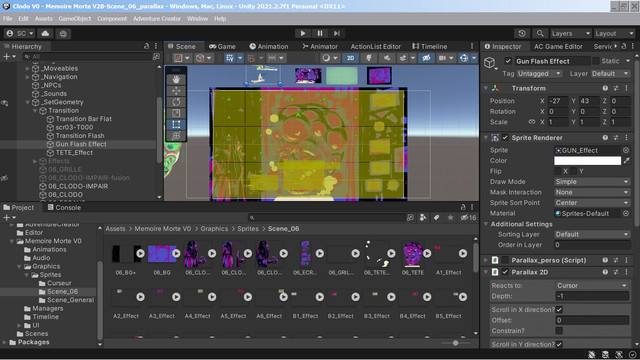Click the Pause button in the toolbar
The height and width of the screenshot is (360, 640).
(320, 33)
